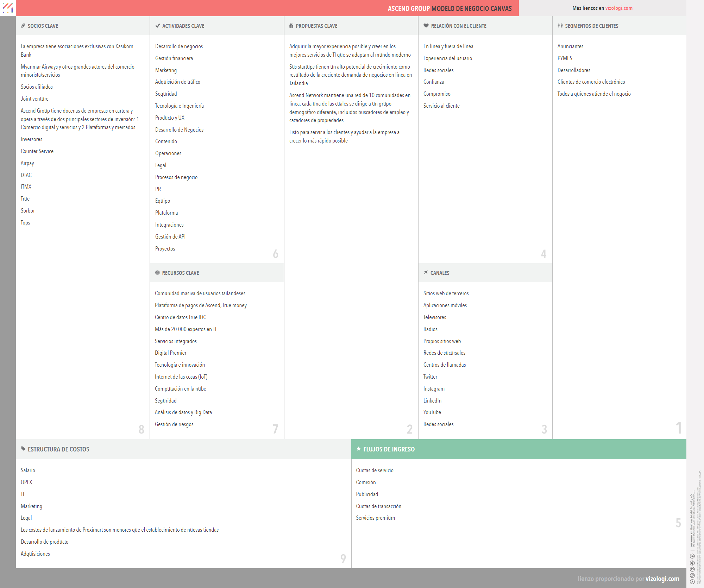Image resolution: width=704 pixels, height=588 pixels.
Task: Click the 'Joint venture' partner entry
Action: [x=34, y=99]
